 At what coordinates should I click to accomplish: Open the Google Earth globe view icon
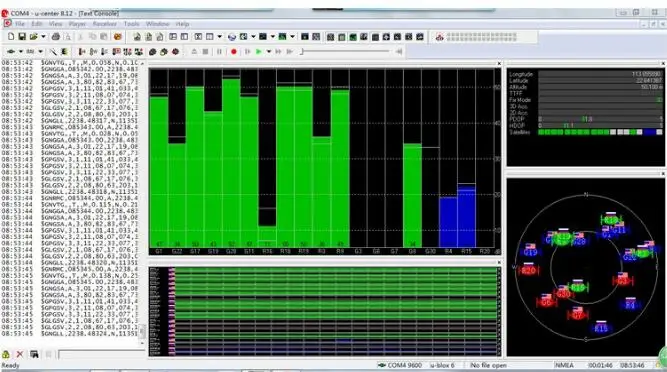click(x=232, y=37)
